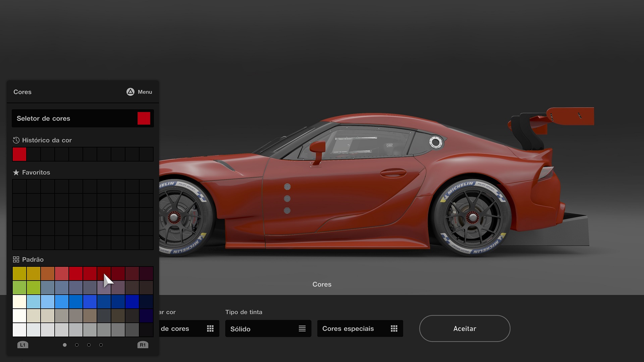Open the triangle Menu icon in Cores panel
The height and width of the screenshot is (362, 644).
(130, 92)
